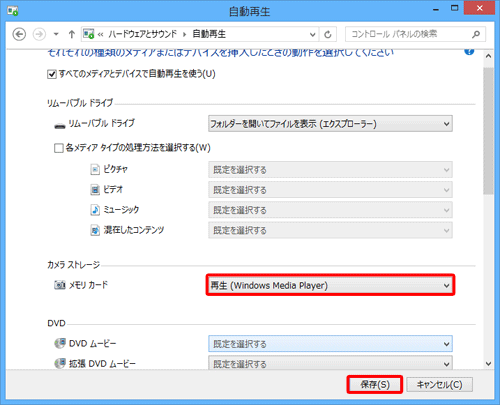Click the removable drive icon

(x=60, y=126)
